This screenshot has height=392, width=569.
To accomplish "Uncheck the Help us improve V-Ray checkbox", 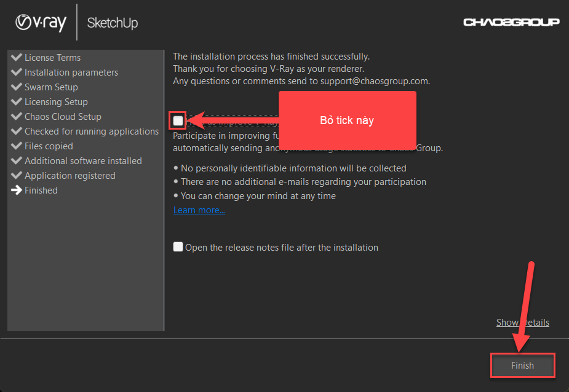I will (x=178, y=121).
